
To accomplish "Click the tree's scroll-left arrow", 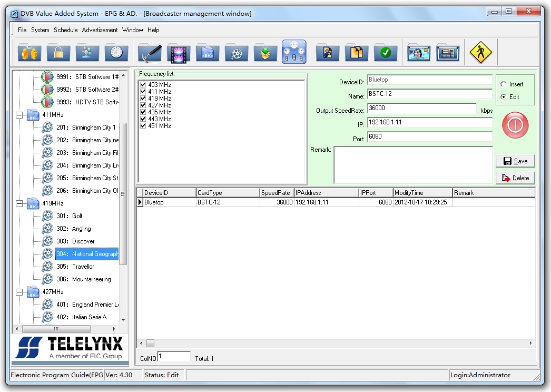I will coord(17,329).
